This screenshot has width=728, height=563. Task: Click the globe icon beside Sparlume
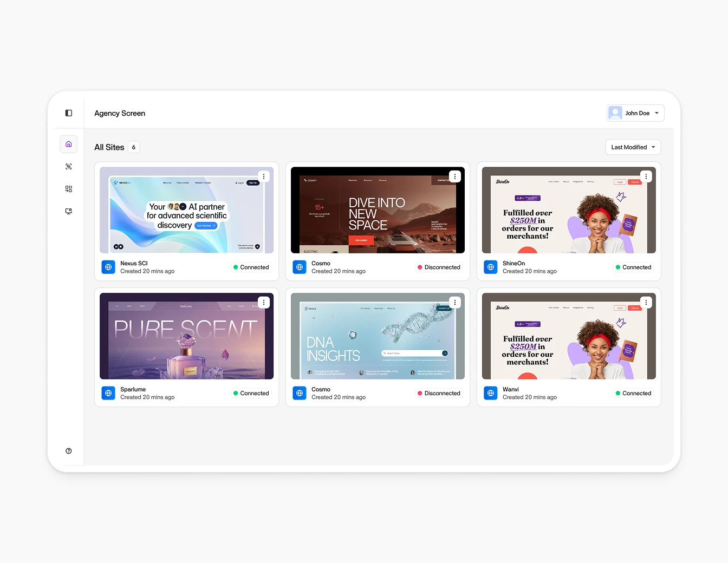[x=108, y=393]
